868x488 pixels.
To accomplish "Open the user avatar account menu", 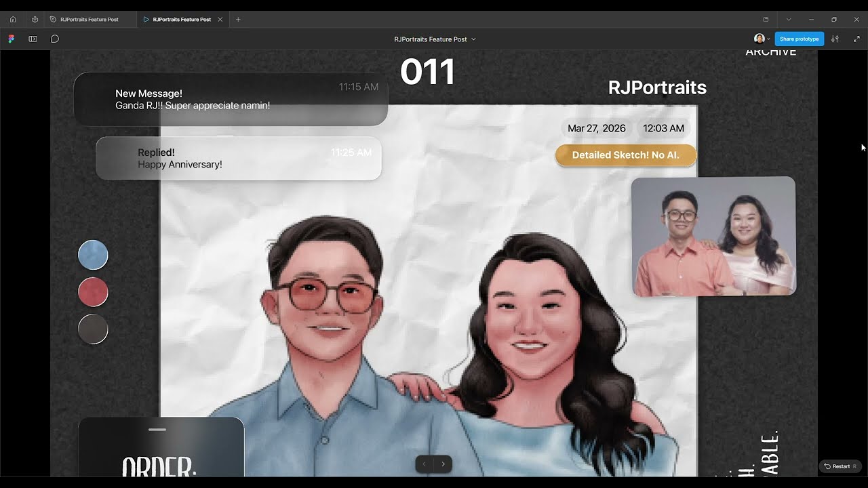I will click(762, 39).
